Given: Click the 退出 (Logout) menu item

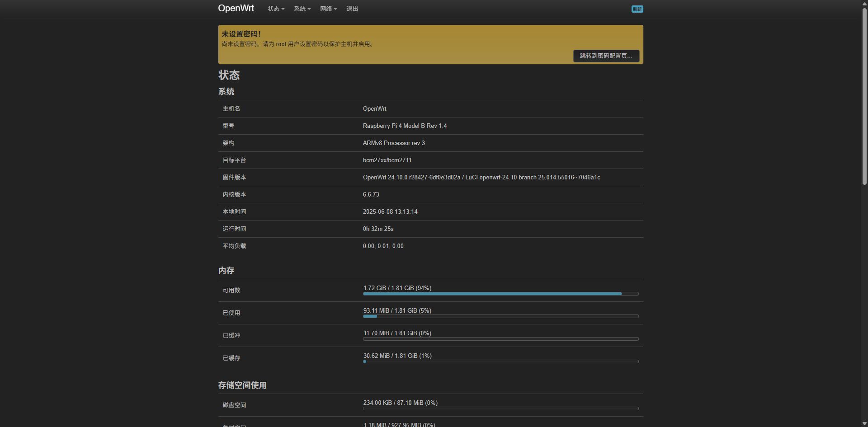Looking at the screenshot, I should click(352, 9).
